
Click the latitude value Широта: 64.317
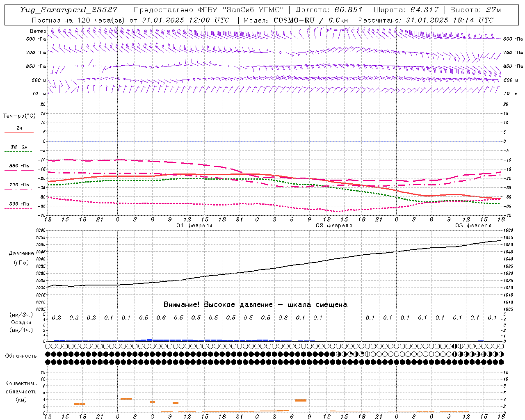pos(406,10)
